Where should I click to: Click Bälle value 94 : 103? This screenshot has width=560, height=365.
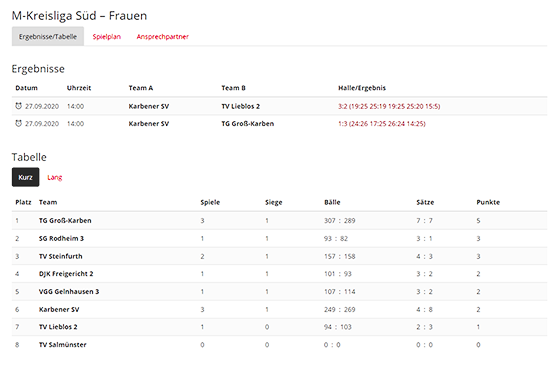coord(338,327)
